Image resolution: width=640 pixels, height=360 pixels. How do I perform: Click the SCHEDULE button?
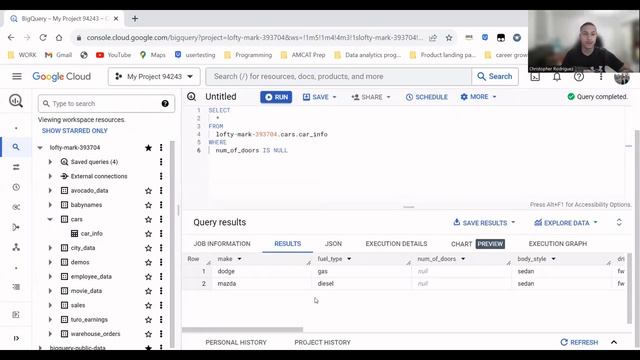427,97
